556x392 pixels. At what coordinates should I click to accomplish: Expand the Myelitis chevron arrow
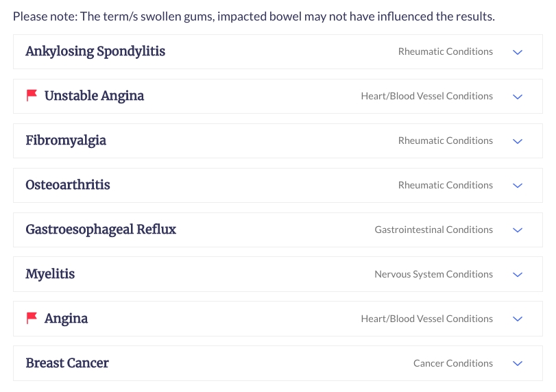pos(518,275)
